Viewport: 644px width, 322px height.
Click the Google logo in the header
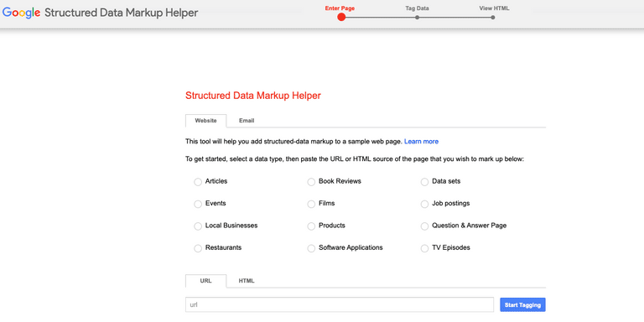(21, 13)
